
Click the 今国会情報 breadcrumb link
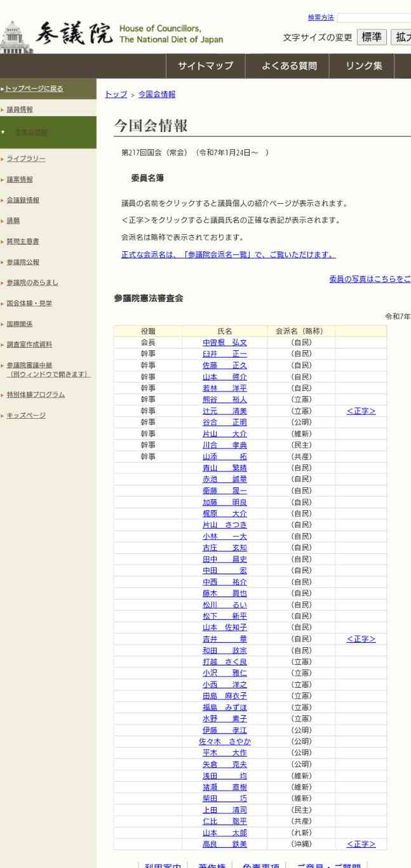pyautogui.click(x=157, y=95)
